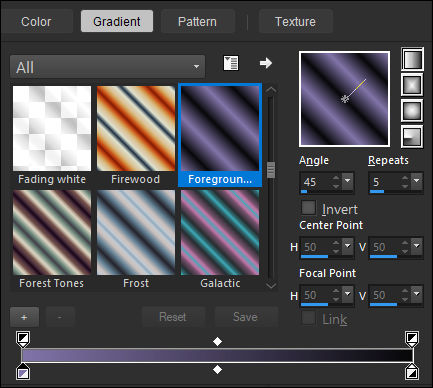Pick the Forest Tones gradient thumbnail

52,232
